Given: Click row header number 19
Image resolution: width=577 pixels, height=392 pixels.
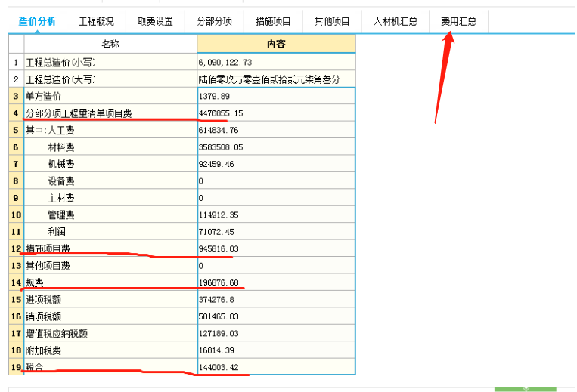Looking at the screenshot, I should [x=16, y=367].
